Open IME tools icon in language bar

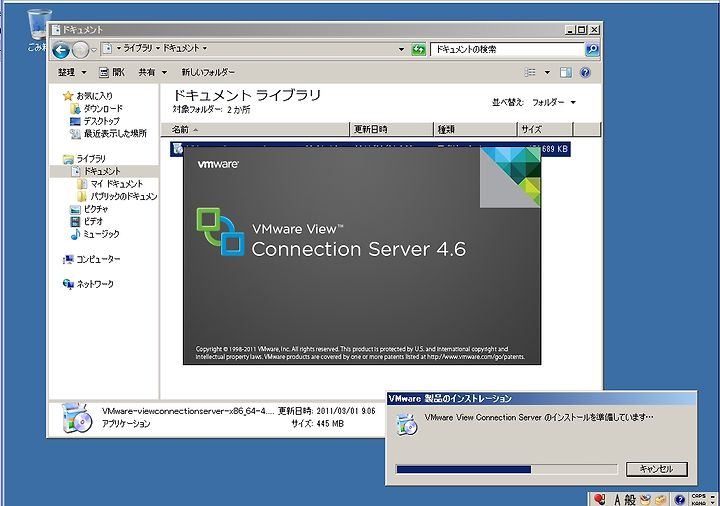tap(661, 500)
